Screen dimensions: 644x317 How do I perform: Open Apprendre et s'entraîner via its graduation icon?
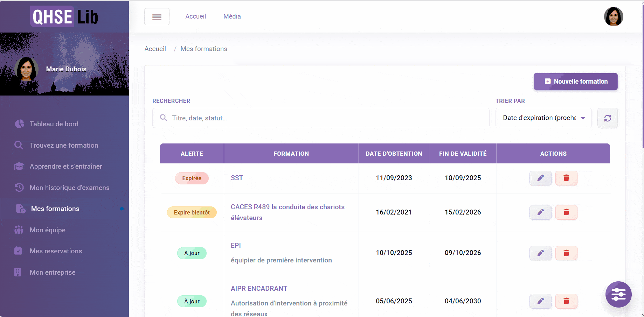click(x=19, y=166)
